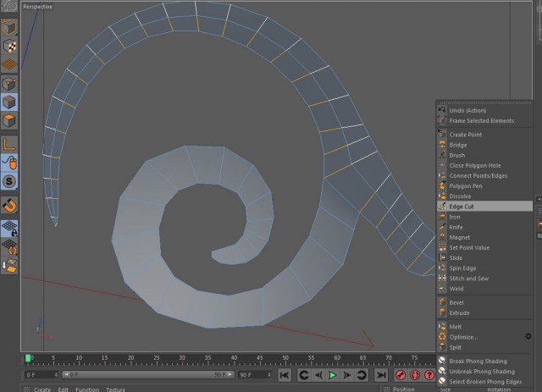Click the timeline preview range slider
Image resolution: width=542 pixels, height=392 pixels.
[x=148, y=375]
